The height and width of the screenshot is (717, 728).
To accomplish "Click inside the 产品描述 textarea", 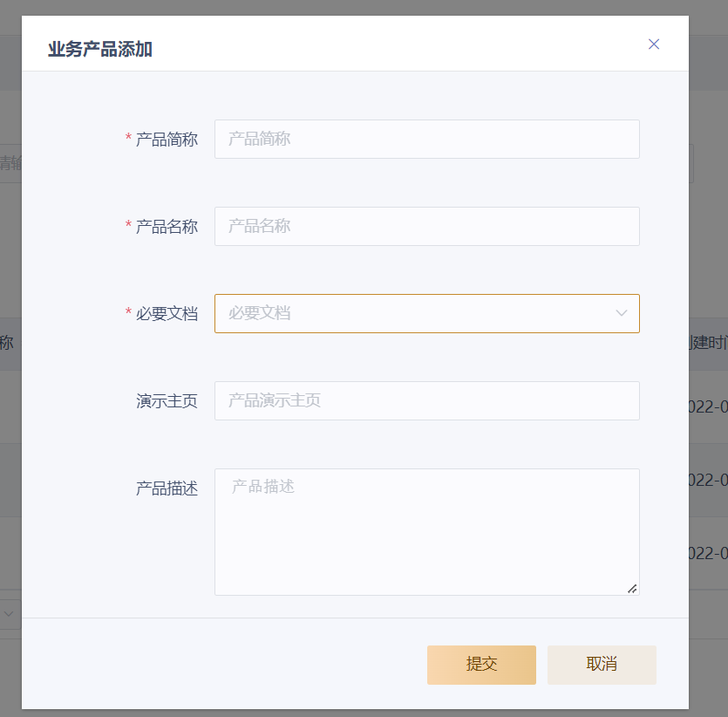I will click(x=426, y=531).
